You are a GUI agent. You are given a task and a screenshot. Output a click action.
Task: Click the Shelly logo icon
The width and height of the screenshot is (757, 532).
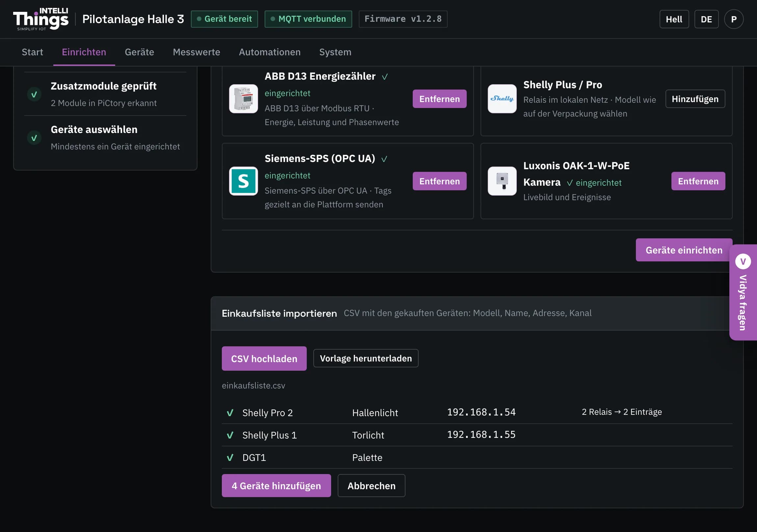(502, 99)
